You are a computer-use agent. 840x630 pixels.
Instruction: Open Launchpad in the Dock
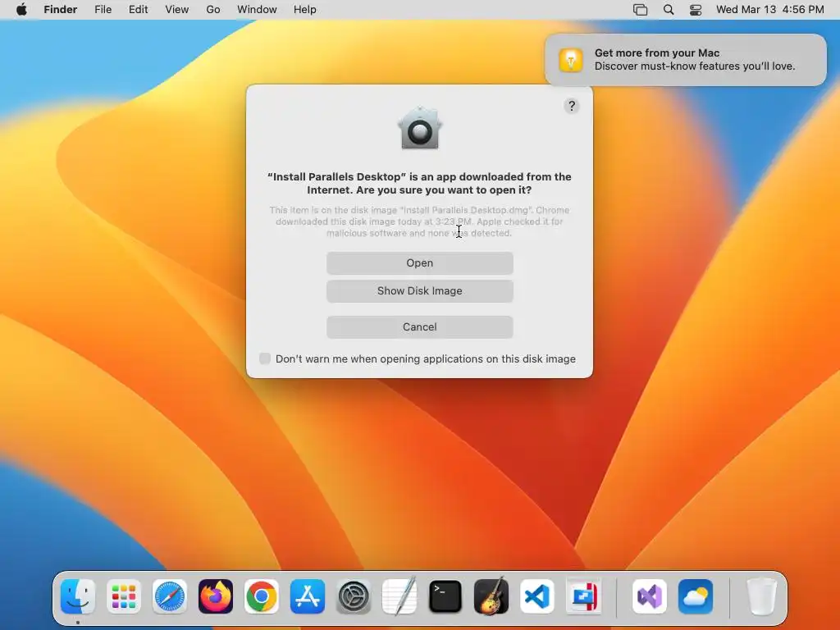(124, 596)
